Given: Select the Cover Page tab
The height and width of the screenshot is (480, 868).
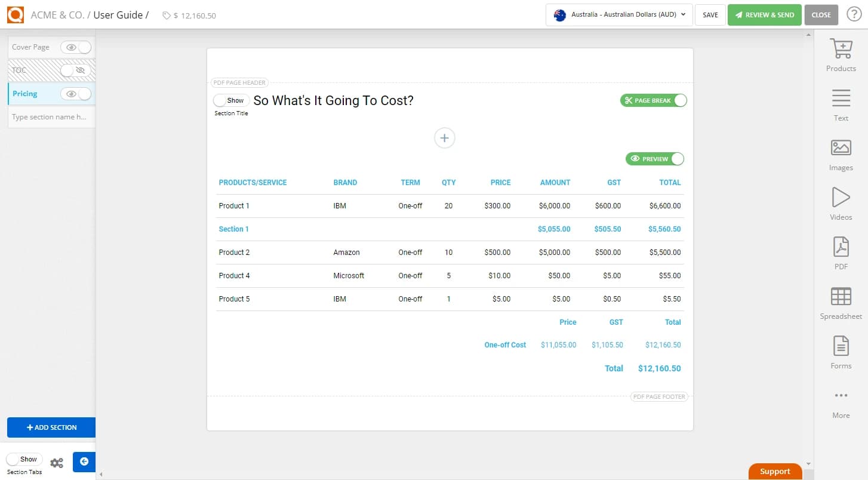Looking at the screenshot, I should pyautogui.click(x=31, y=47).
